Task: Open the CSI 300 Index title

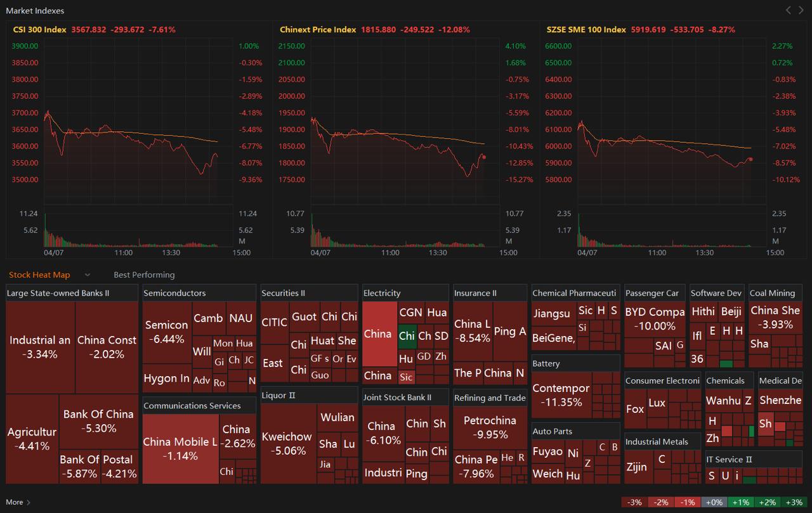Action: [39, 30]
